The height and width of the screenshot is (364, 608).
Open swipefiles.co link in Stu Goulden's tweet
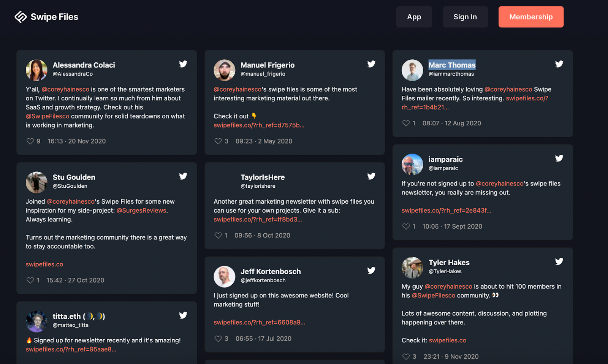tap(44, 264)
